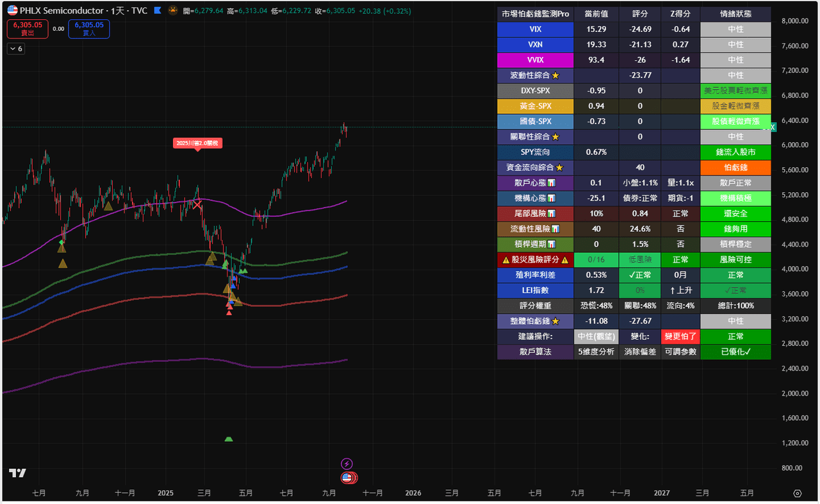Image resolution: width=820 pixels, height=504 pixels.
Task: Click the 2026 label on time axis
Action: 413,493
